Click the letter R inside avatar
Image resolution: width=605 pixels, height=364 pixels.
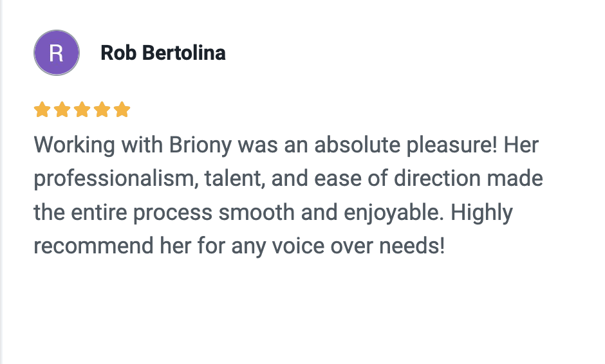pyautogui.click(x=57, y=53)
